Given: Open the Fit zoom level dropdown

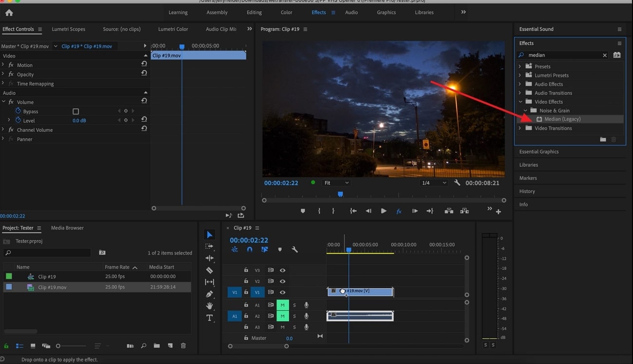Looking at the screenshot, I should (336, 183).
